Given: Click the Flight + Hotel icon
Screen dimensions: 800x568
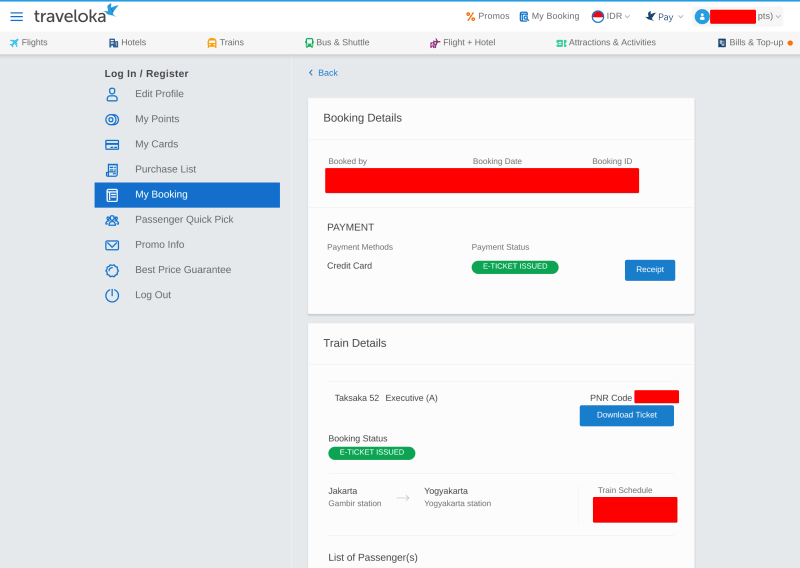Looking at the screenshot, I should coord(435,43).
